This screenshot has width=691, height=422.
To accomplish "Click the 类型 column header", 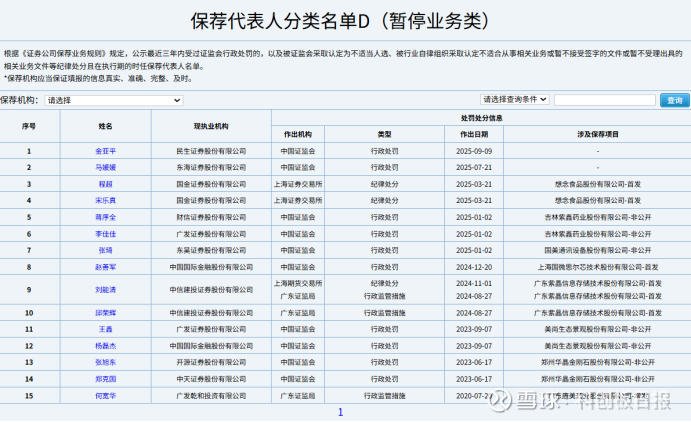I will point(384,134).
